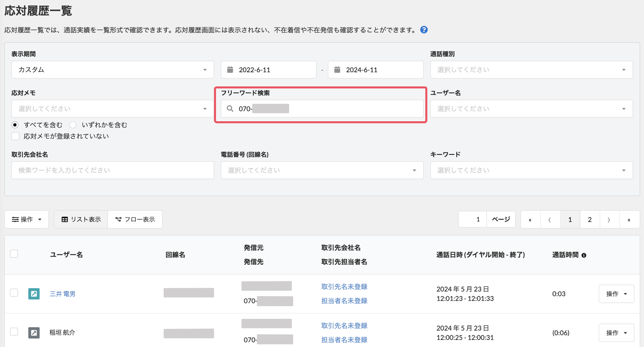Go to the previous page arrow
Screen dimensions: 644x347
click(x=550, y=219)
